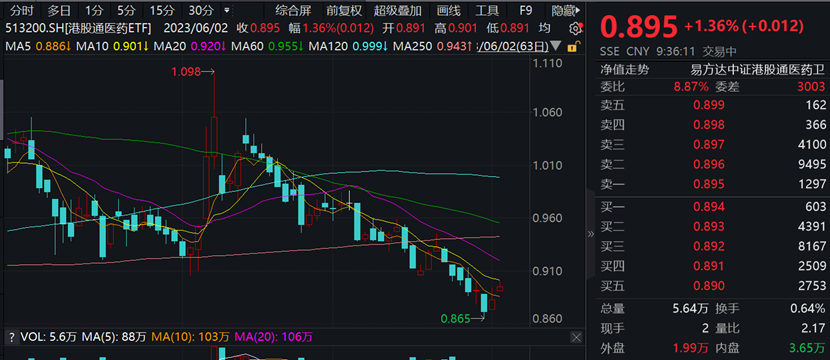
Task: Select the MA20 0.920 indicator label
Action: (x=190, y=47)
